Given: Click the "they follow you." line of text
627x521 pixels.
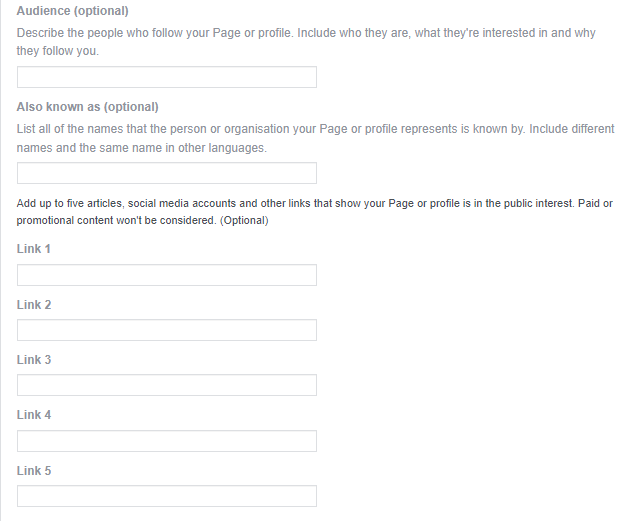Looking at the screenshot, I should click(58, 50).
